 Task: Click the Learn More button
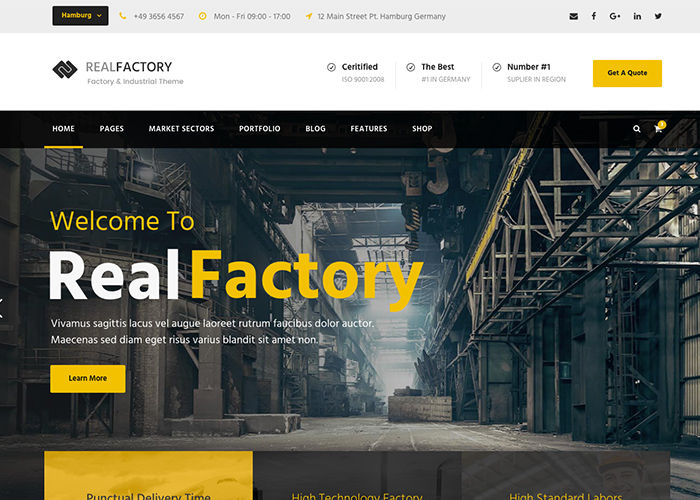[x=88, y=379]
